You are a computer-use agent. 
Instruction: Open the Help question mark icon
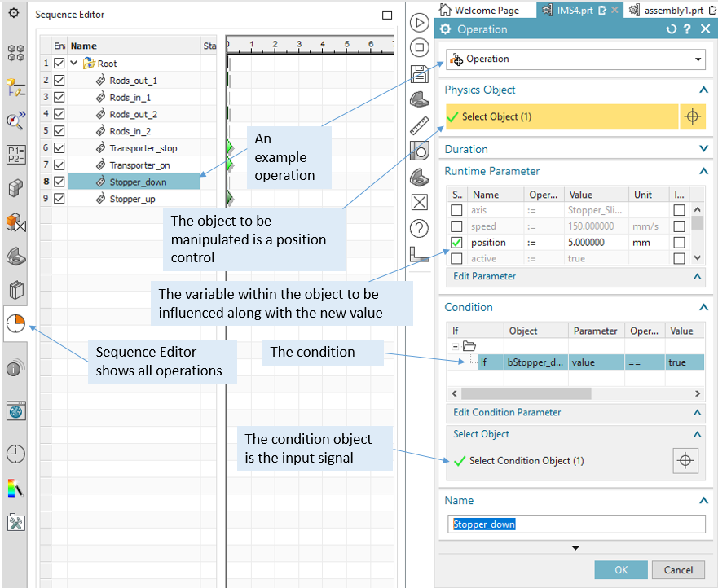tap(419, 227)
